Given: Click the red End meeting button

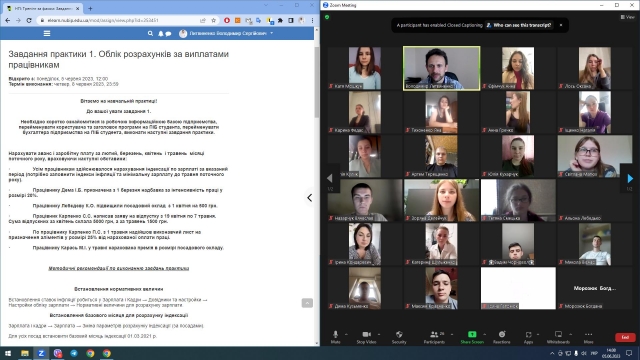Looking at the screenshot, I should point(625,337).
